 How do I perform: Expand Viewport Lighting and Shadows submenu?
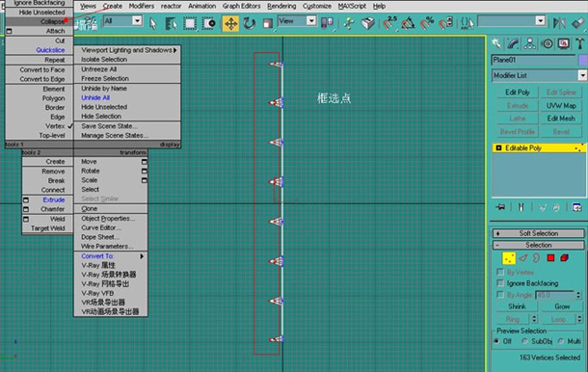pyautogui.click(x=127, y=50)
